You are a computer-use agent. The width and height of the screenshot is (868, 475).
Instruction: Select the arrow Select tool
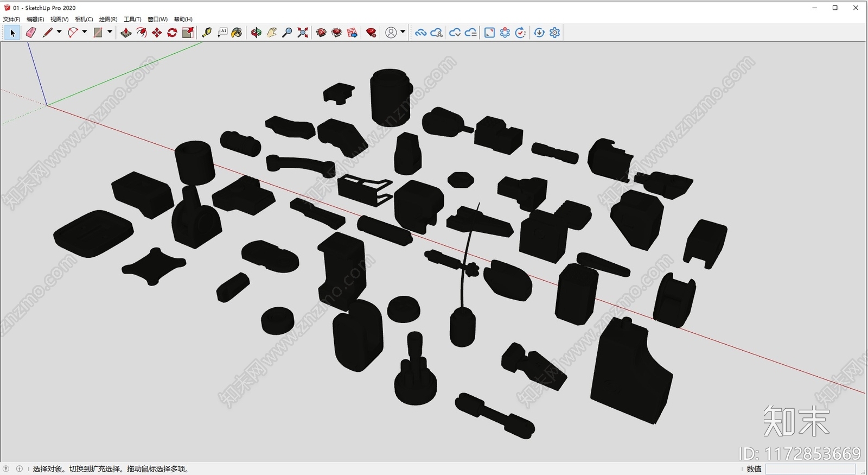pyautogui.click(x=12, y=33)
